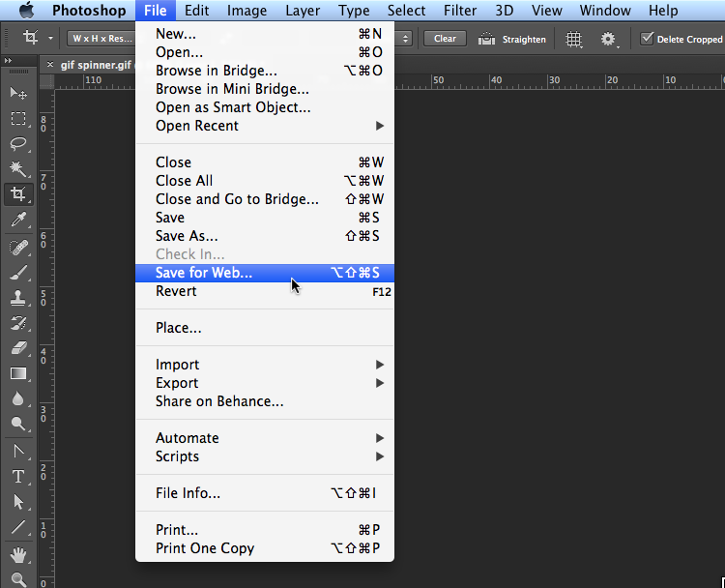Screen dimensions: 725x588
Task: Select the Clone Stamp tool
Action: [18, 298]
